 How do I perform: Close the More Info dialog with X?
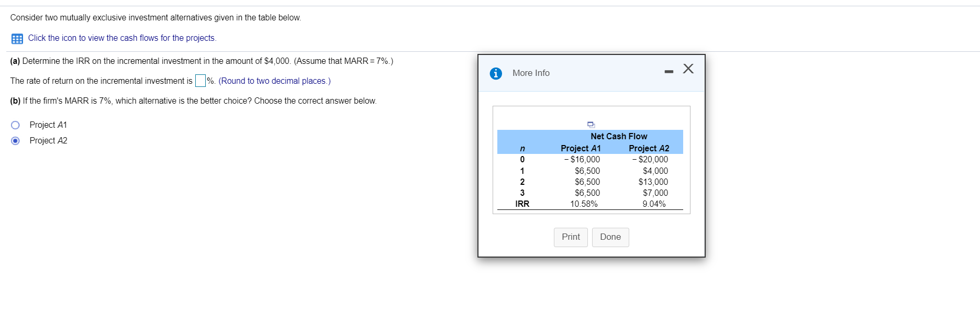(688, 69)
